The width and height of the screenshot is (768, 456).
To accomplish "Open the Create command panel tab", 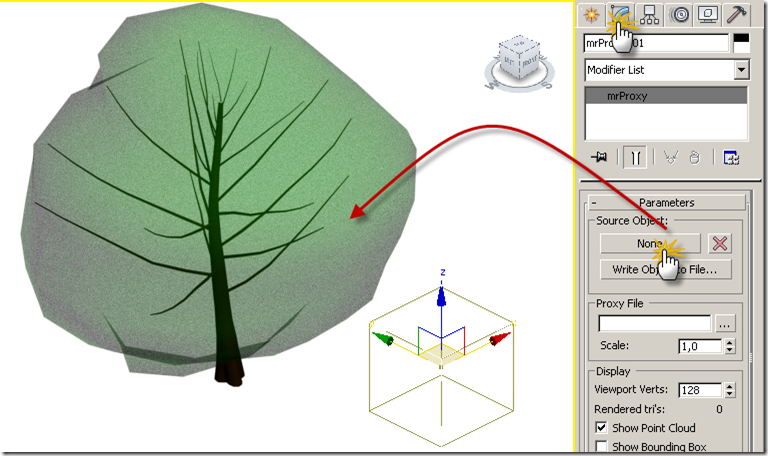I will 591,15.
